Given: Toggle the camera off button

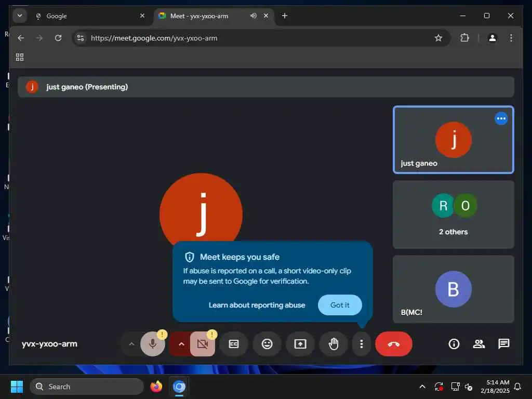Looking at the screenshot, I should 203,344.
